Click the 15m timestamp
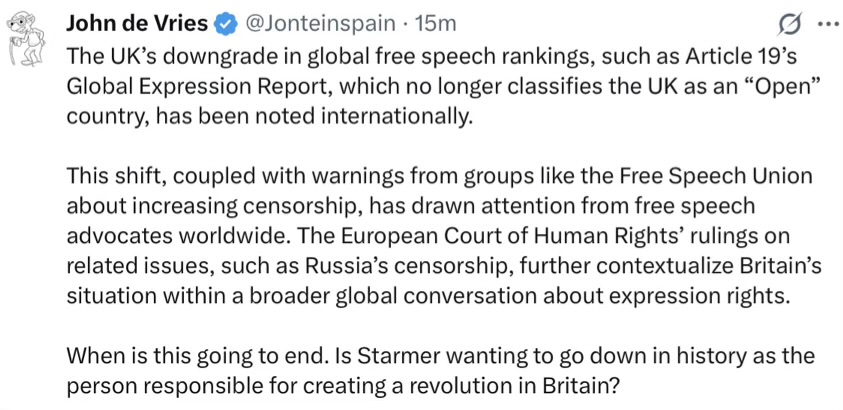 pyautogui.click(x=433, y=24)
